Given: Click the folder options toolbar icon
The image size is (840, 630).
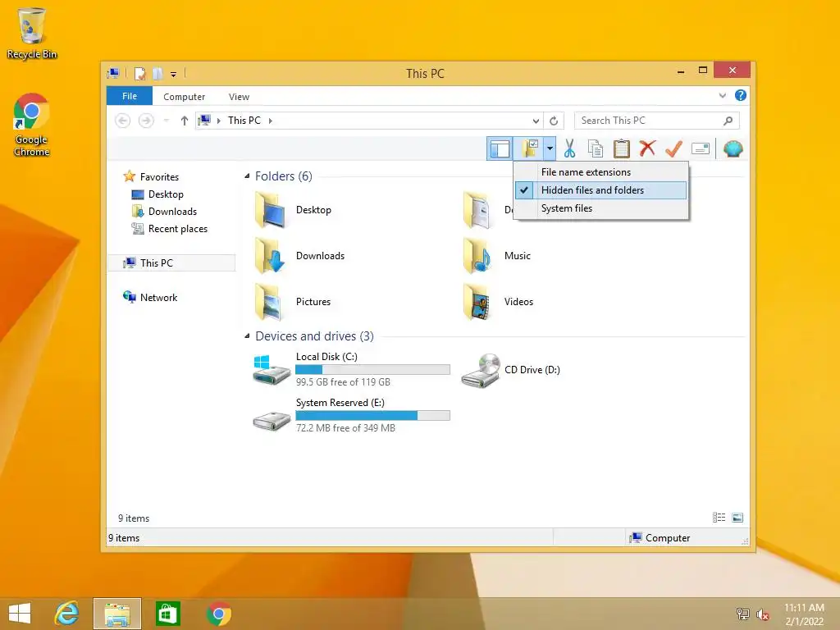Looking at the screenshot, I should tap(529, 149).
